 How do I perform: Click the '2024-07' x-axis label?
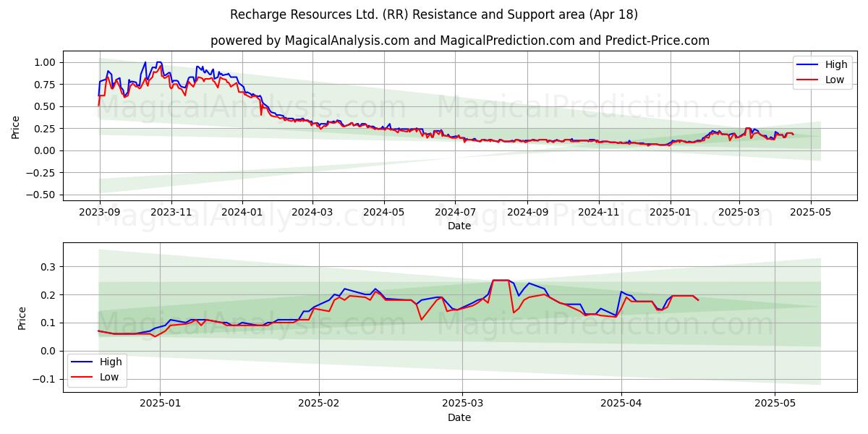(455, 212)
